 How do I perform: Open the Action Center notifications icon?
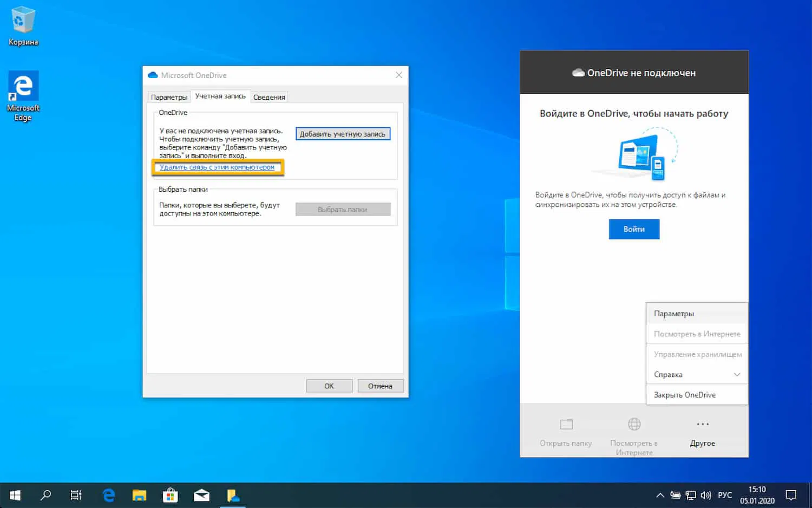791,495
